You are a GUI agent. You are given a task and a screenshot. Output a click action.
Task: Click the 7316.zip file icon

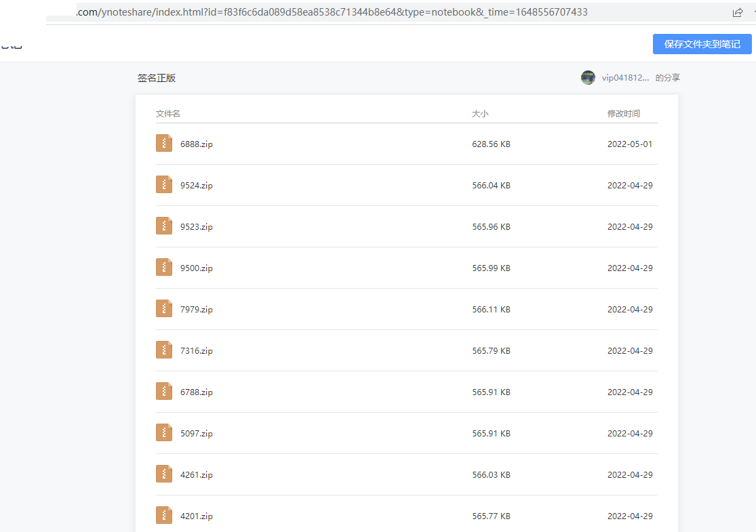[164, 350]
